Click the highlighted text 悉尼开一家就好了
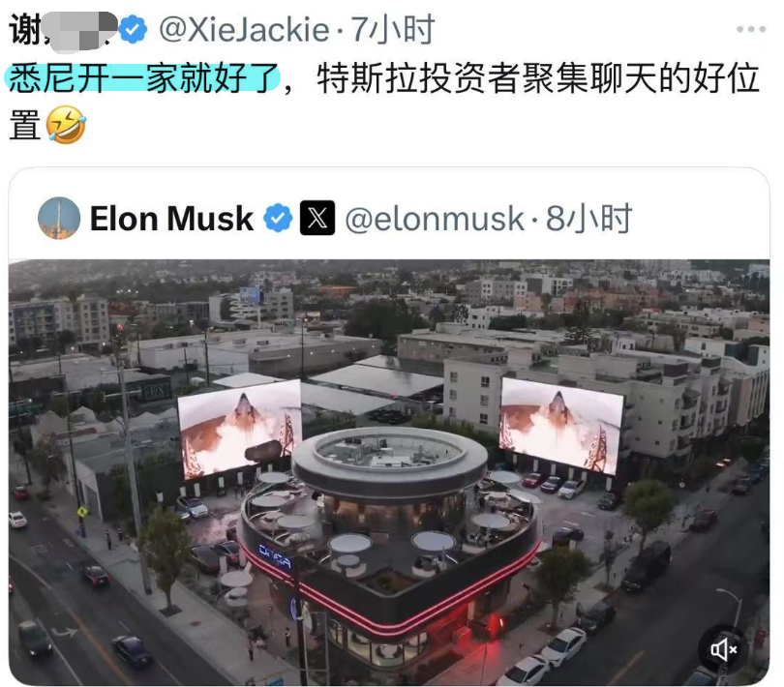784x687 pixels. (142, 77)
